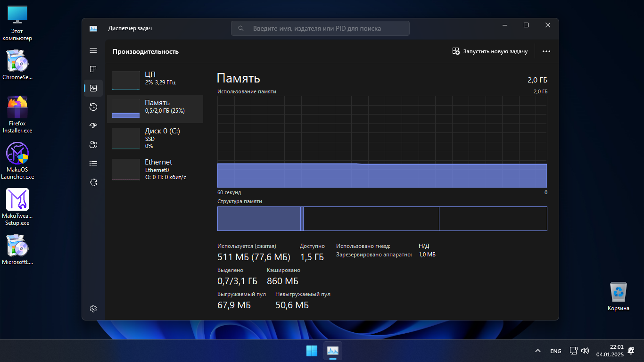Screen dimensions: 644x362
Task: Select the Performance page icon
Action: [x=93, y=88]
